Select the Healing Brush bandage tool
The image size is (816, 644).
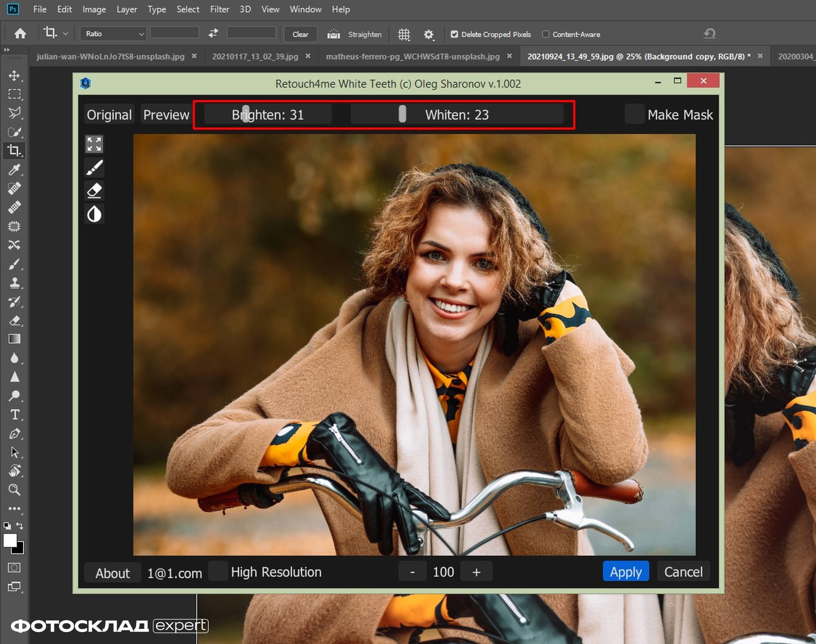[14, 207]
